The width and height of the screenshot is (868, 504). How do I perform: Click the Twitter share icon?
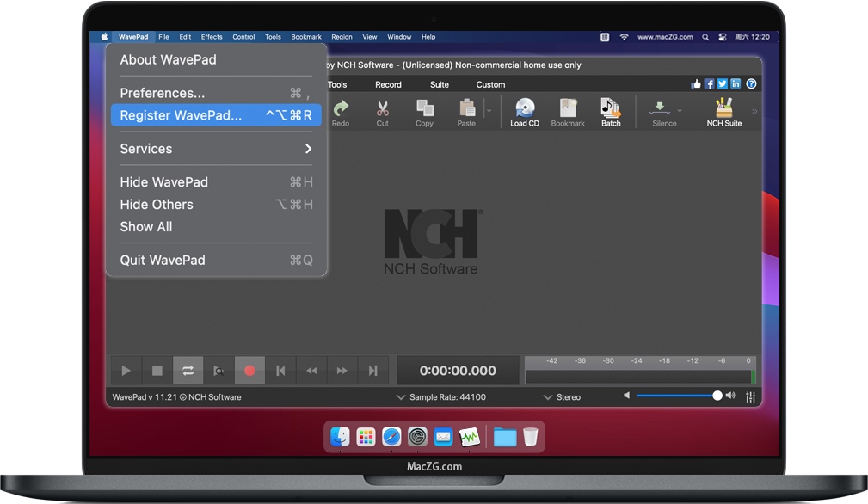tap(723, 83)
